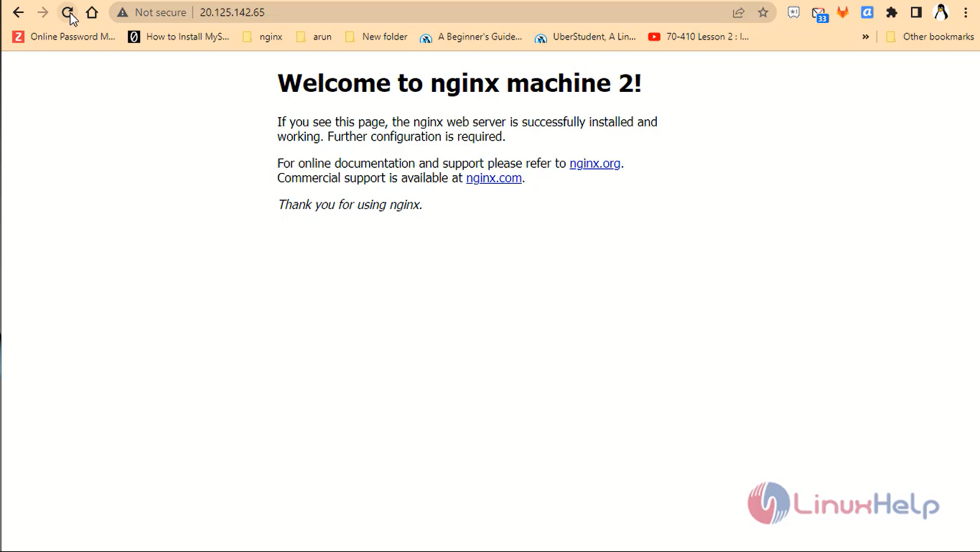This screenshot has height=552, width=980.
Task: Reload the current page
Action: tap(67, 12)
